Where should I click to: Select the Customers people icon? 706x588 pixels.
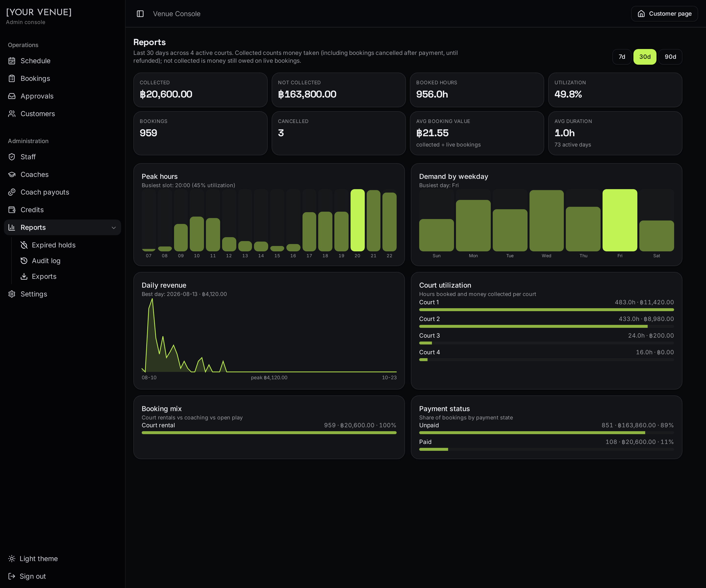click(x=12, y=114)
